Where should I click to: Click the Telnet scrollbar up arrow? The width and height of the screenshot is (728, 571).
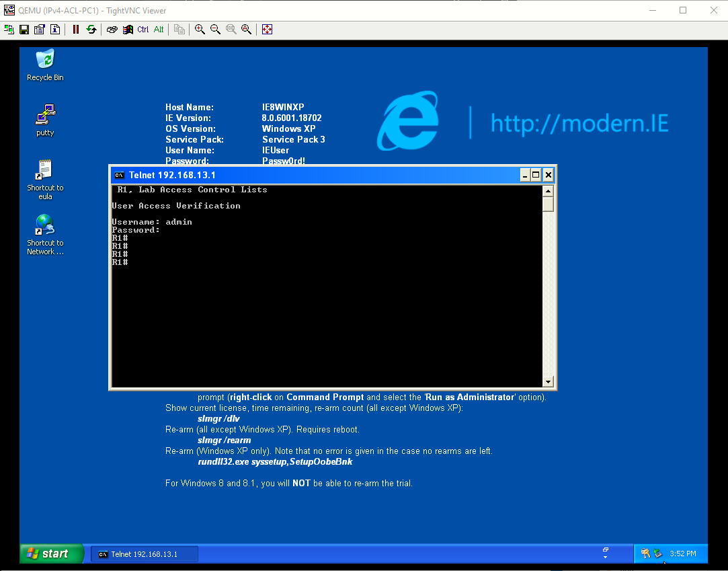[548, 191]
